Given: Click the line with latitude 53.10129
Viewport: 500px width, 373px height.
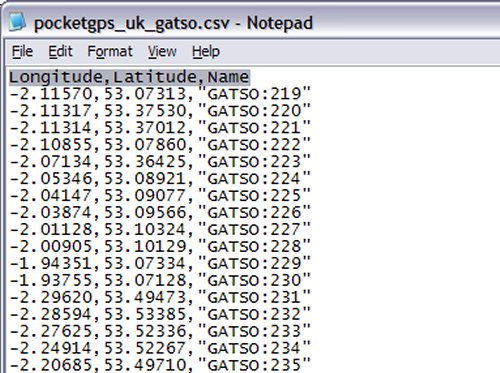Looking at the screenshot, I should click(x=160, y=247).
